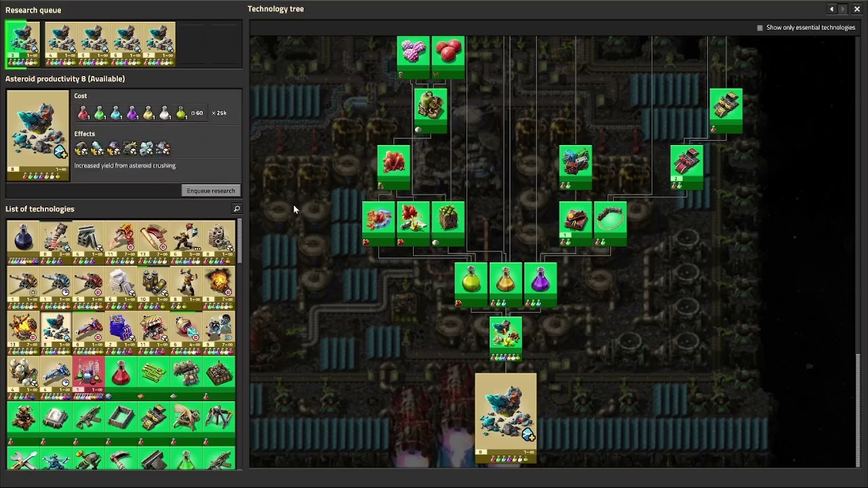Viewport: 868px width, 488px height.
Task: Select the level 5 asteroid productivity queue item
Action: [x=94, y=44]
